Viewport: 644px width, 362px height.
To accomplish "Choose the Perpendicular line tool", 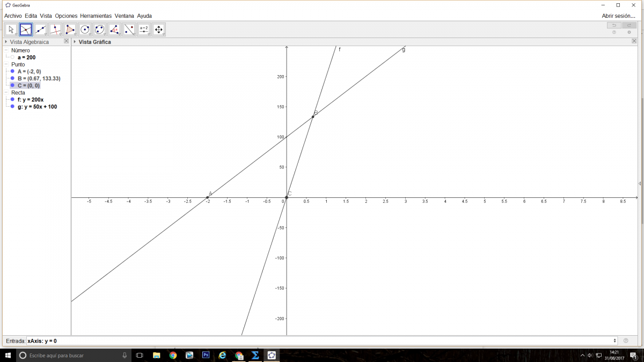I will (55, 29).
